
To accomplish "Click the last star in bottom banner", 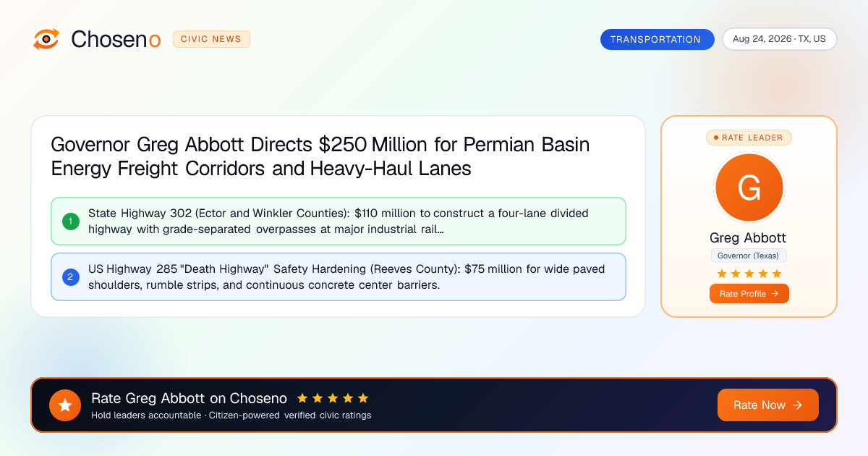I will coord(363,398).
